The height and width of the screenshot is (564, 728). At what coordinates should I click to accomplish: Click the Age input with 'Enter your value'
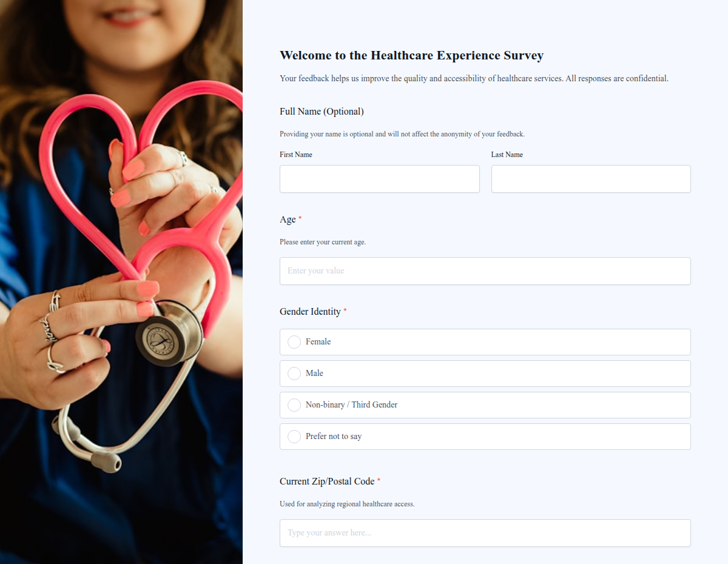(485, 271)
